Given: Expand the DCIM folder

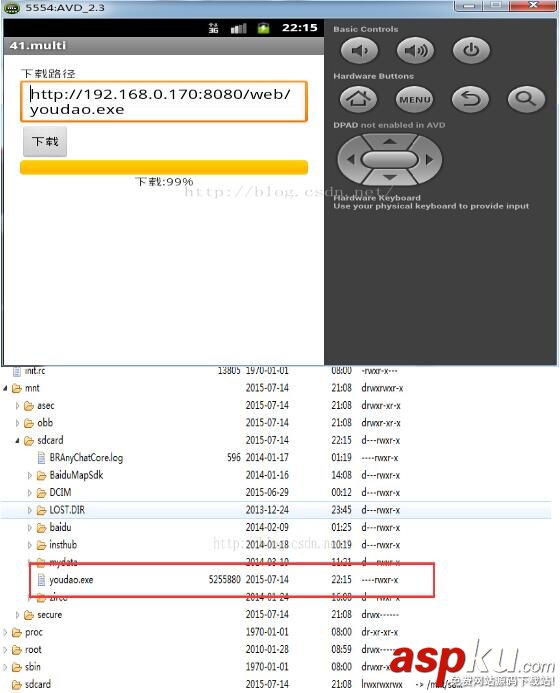Looking at the screenshot, I should (x=30, y=492).
